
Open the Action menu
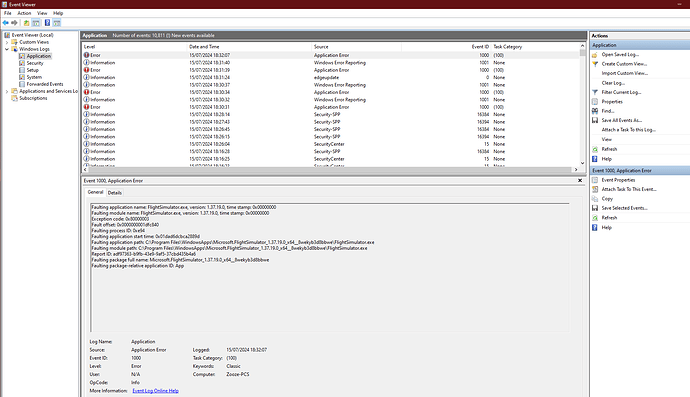pyautogui.click(x=24, y=13)
